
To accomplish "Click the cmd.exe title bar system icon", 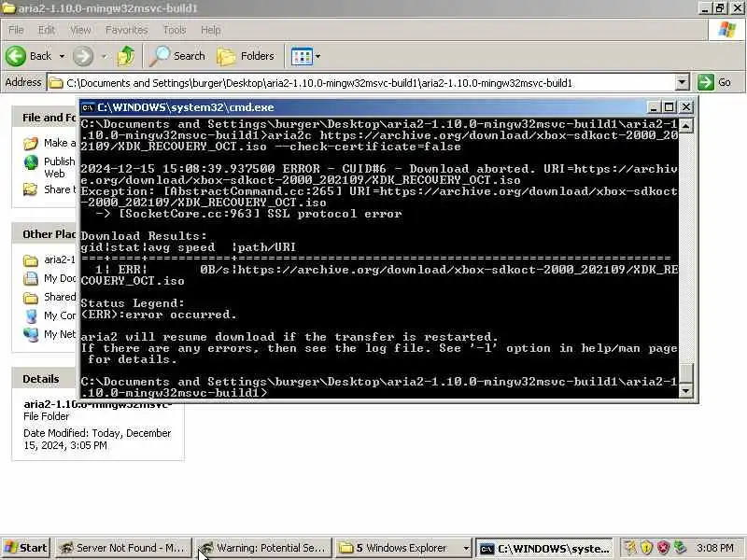I will click(x=87, y=107).
